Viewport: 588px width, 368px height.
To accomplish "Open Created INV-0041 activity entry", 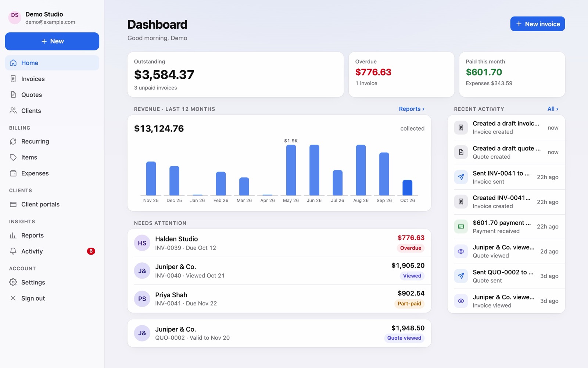I will point(506,202).
